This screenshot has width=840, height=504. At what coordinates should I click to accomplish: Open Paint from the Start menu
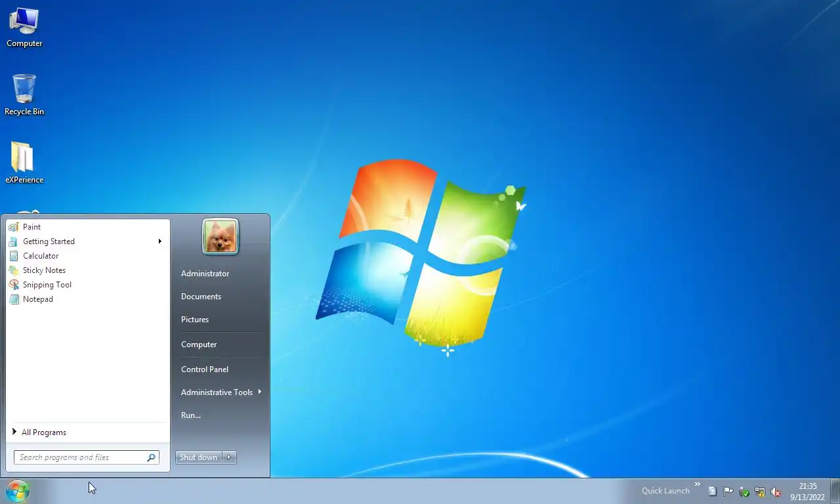(x=88, y=227)
